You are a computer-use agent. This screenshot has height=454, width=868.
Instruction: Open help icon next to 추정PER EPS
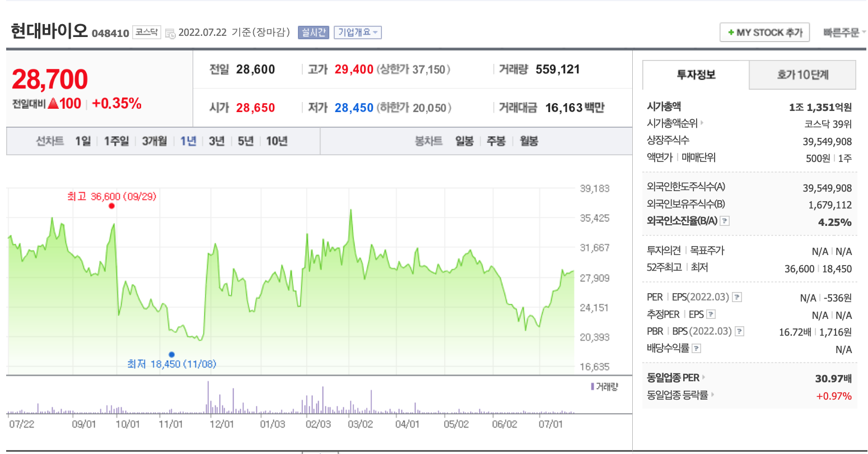pyautogui.click(x=711, y=314)
